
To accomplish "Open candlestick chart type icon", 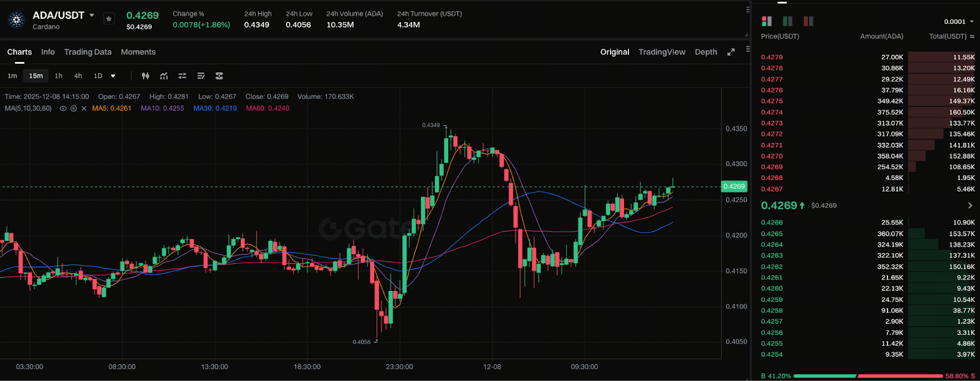I will pos(146,76).
